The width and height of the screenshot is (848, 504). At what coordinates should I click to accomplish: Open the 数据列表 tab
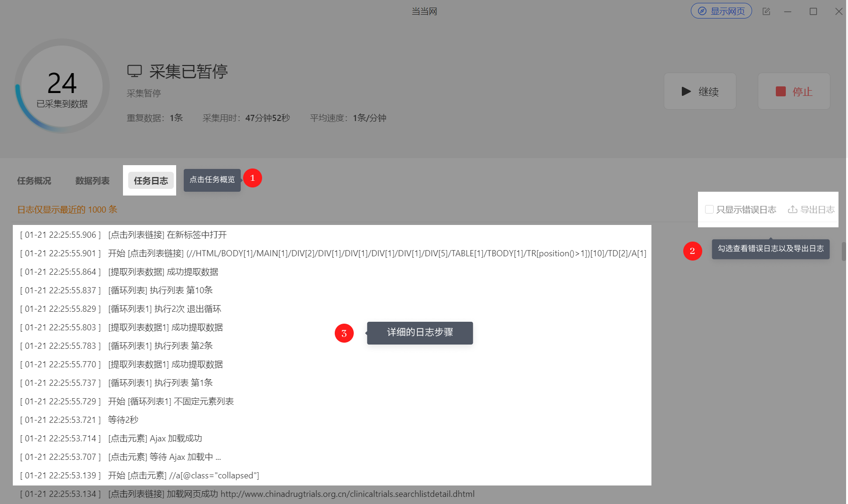point(93,181)
